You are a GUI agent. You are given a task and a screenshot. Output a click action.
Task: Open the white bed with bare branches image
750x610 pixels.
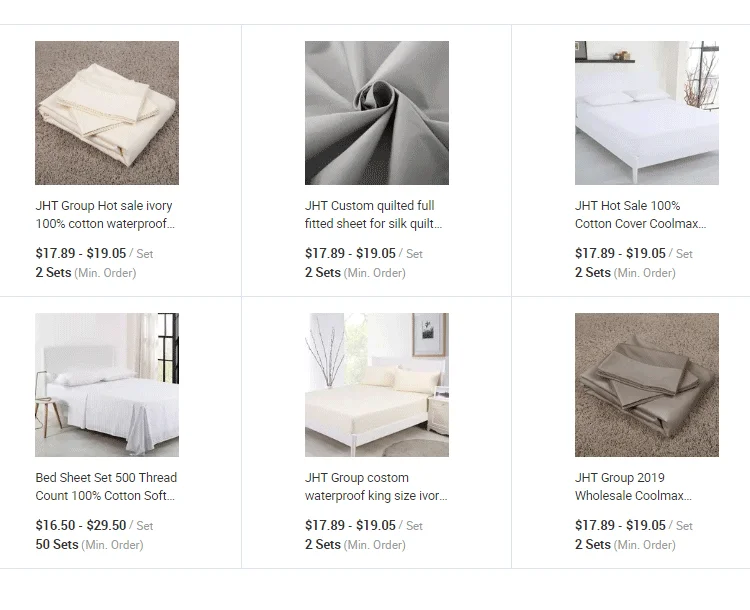646,112
